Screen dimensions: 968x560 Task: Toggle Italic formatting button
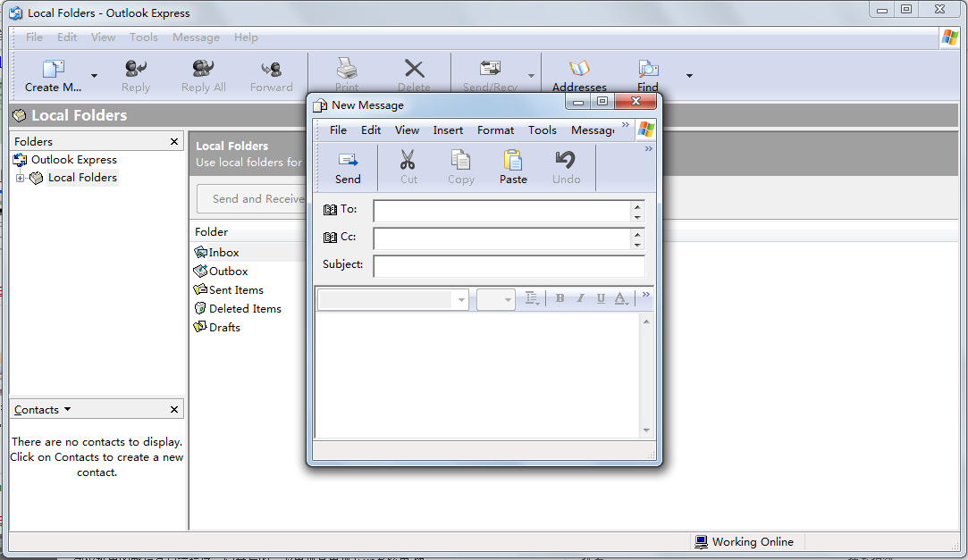pos(580,298)
